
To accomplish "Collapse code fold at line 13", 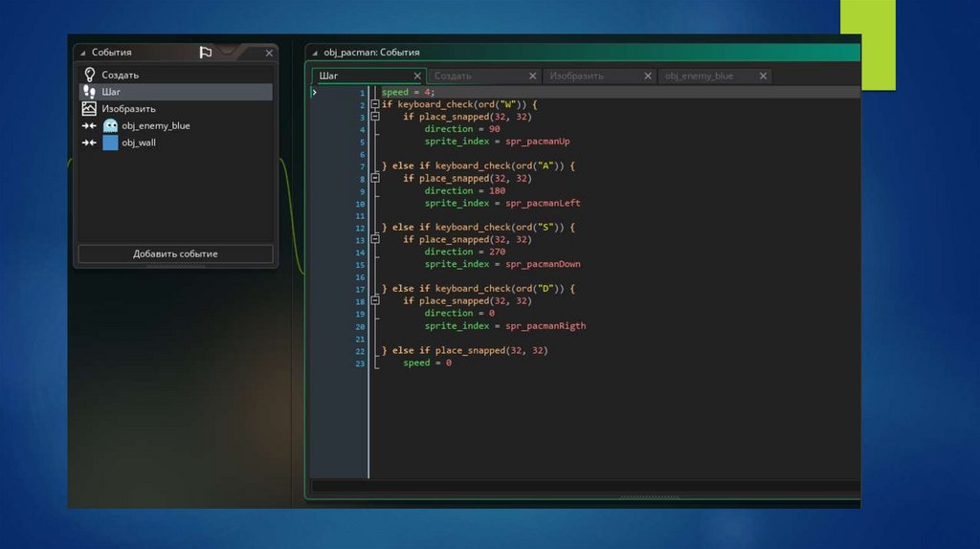I will (x=375, y=239).
